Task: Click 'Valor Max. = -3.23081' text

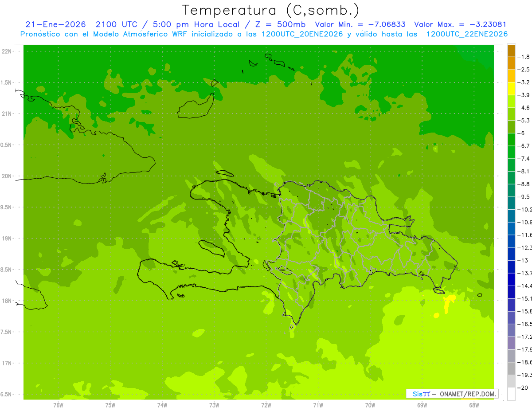Action: pyautogui.click(x=460, y=24)
